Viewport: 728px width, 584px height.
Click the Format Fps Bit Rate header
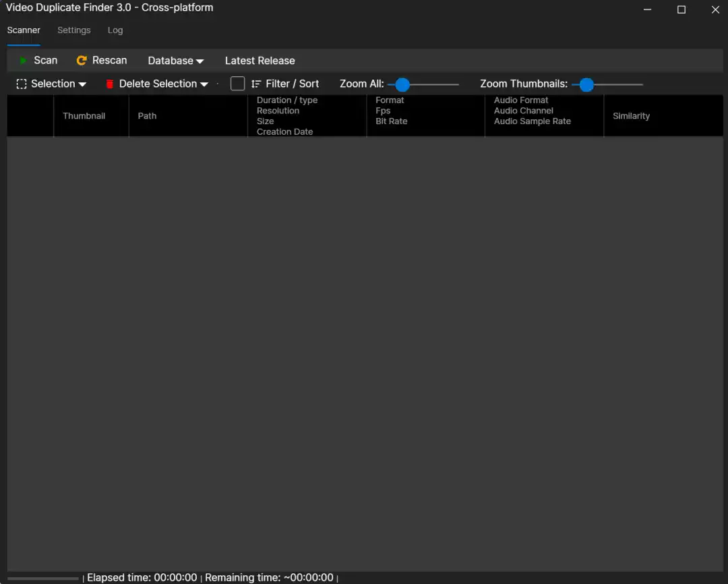click(425, 116)
